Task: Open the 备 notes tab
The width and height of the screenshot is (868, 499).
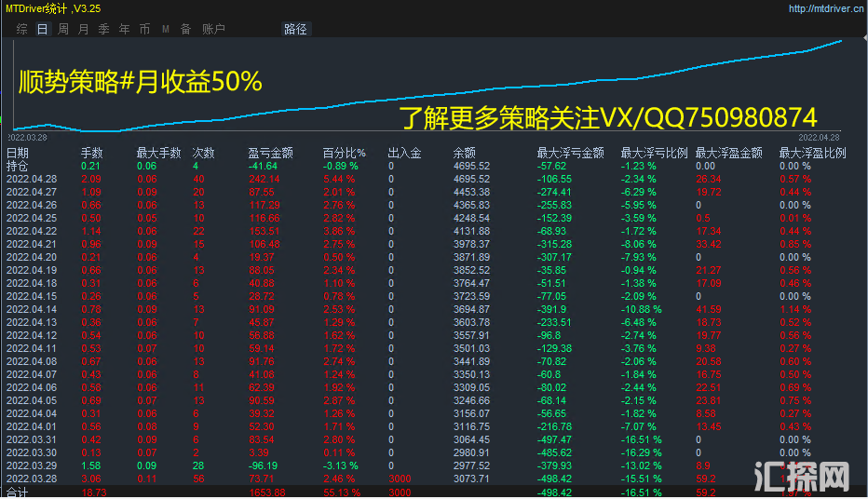Action: click(185, 29)
